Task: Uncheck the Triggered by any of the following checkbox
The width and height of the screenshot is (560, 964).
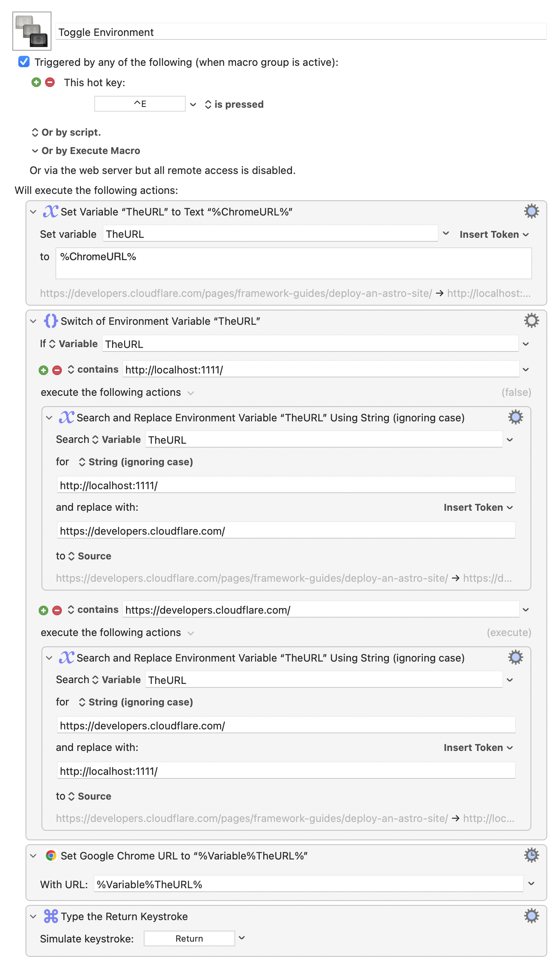Action: pos(24,62)
